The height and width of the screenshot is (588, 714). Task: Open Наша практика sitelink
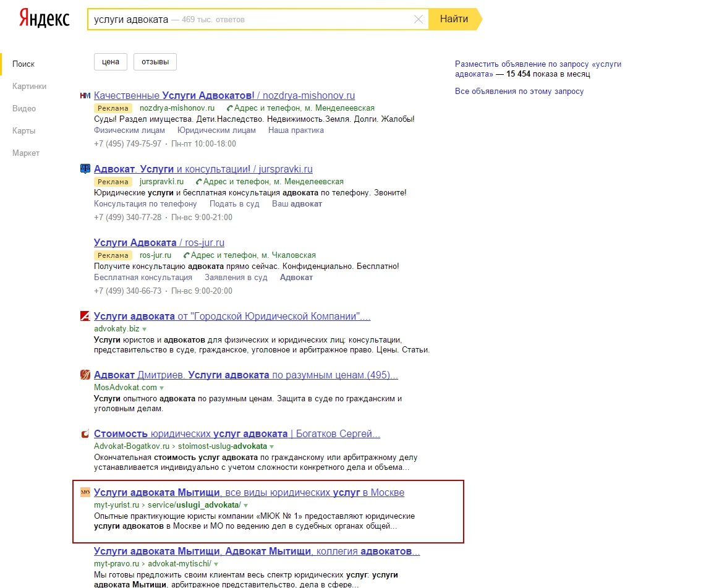(296, 130)
